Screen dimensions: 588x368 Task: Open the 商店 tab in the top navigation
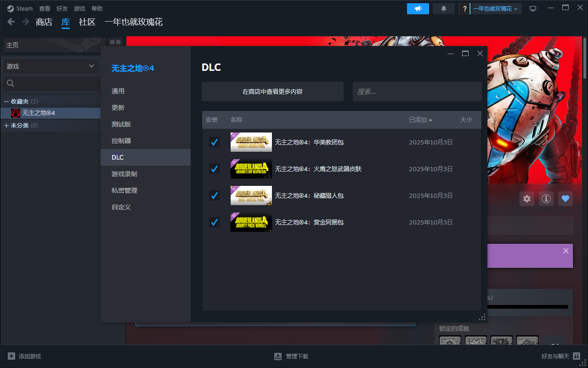pyautogui.click(x=44, y=22)
